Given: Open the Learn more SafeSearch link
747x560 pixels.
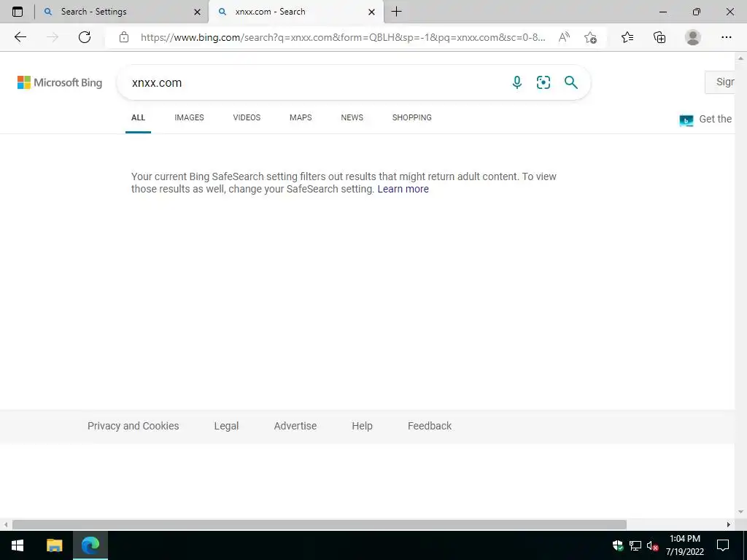Looking at the screenshot, I should (x=403, y=189).
